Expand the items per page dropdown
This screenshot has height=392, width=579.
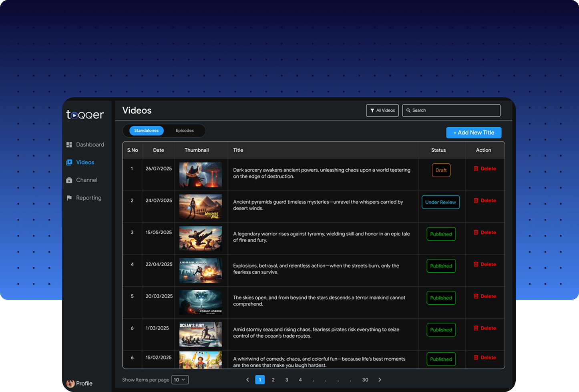point(180,380)
